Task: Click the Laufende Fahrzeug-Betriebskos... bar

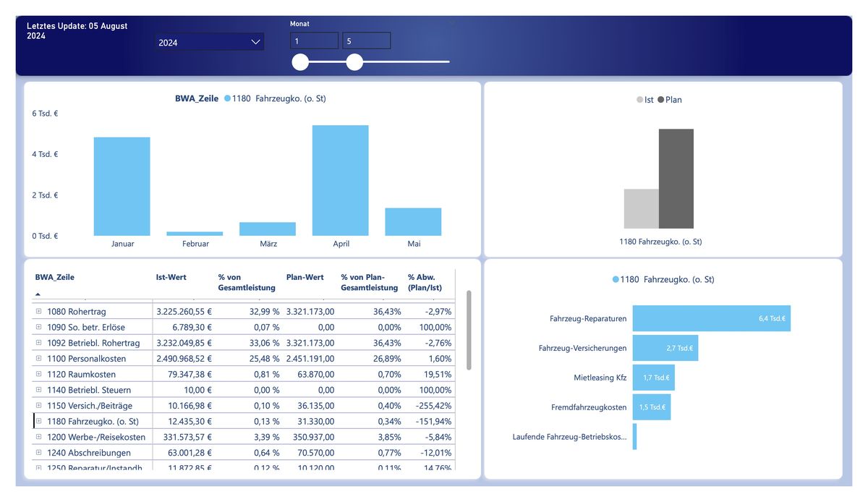Action: [x=634, y=437]
